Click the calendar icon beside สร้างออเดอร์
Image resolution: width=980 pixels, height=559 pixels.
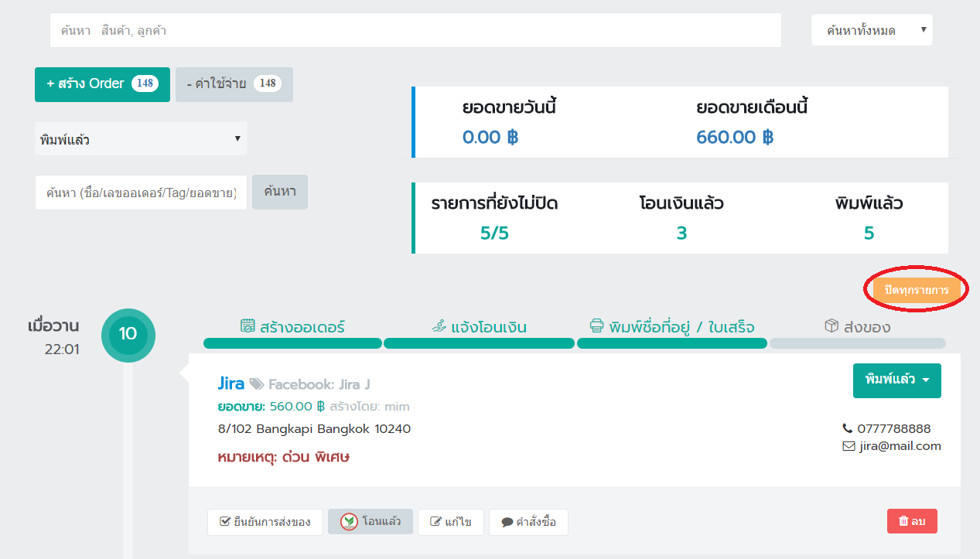point(248,326)
